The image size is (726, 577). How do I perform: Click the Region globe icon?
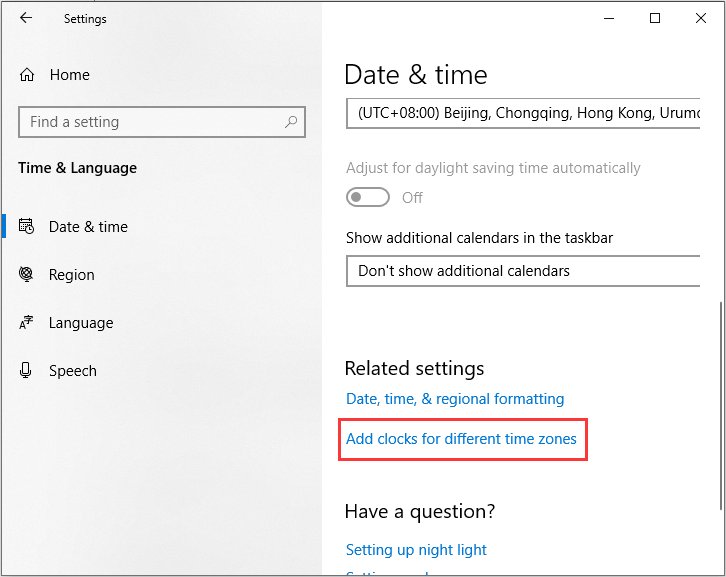(26, 274)
